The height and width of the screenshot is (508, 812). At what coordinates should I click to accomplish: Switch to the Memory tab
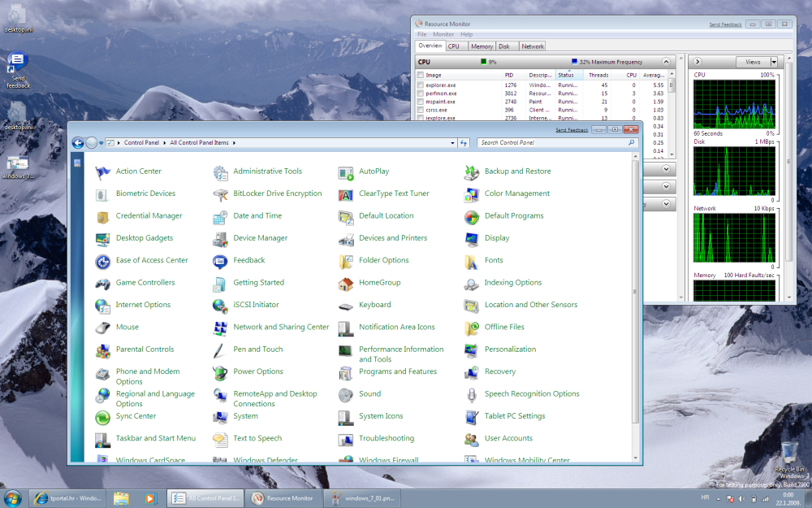(482, 46)
